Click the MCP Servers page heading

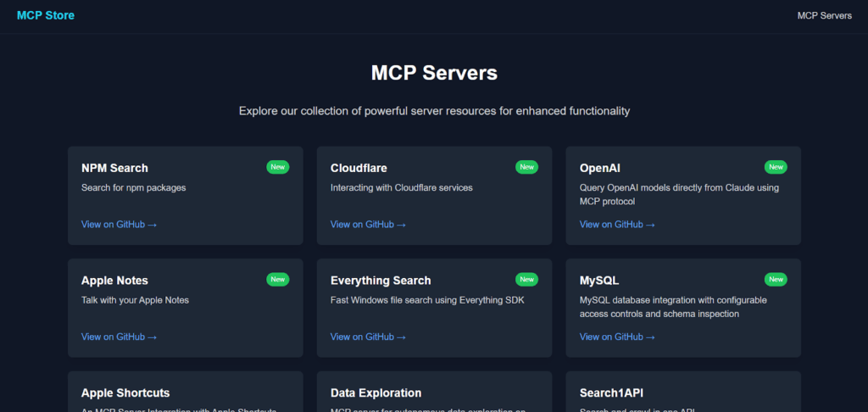click(x=434, y=73)
